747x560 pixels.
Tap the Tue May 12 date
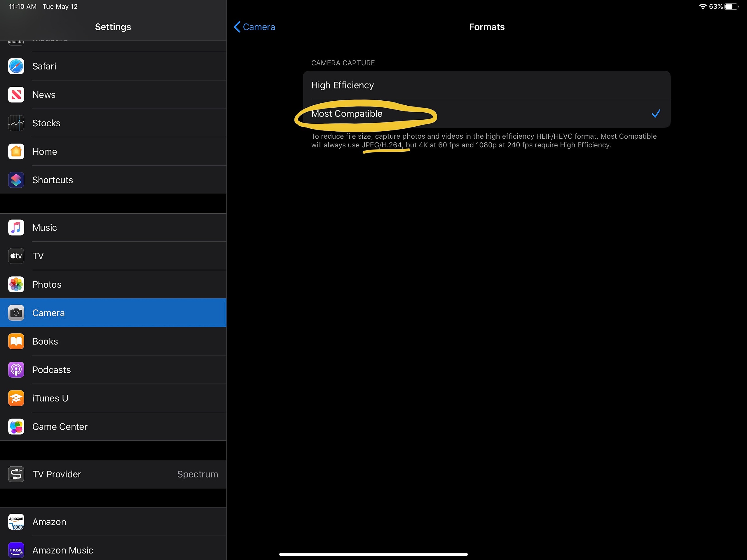pos(60,6)
